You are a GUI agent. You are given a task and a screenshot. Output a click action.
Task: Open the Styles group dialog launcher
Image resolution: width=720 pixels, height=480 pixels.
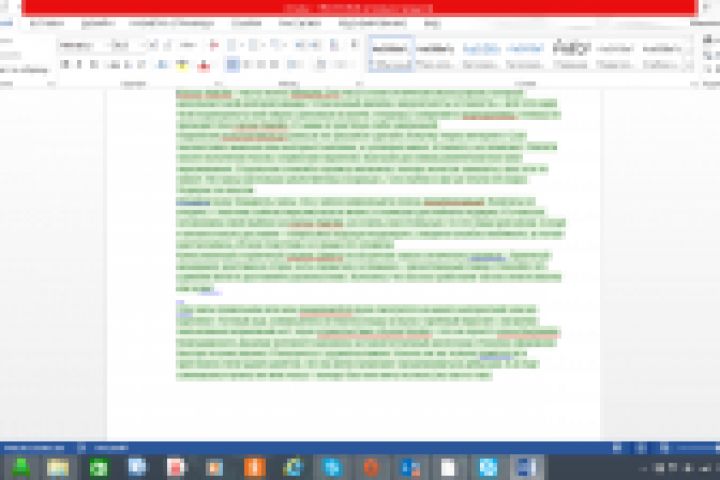click(x=694, y=84)
